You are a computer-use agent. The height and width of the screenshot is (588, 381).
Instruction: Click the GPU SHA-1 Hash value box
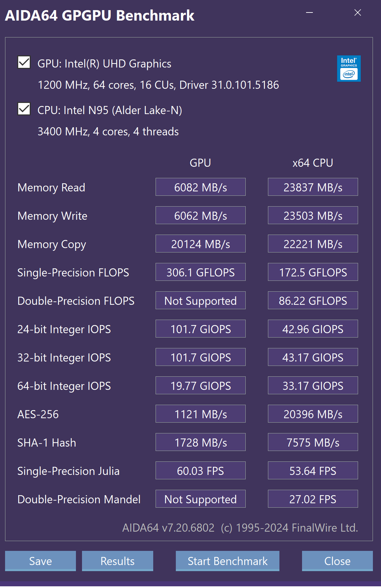[x=200, y=442]
